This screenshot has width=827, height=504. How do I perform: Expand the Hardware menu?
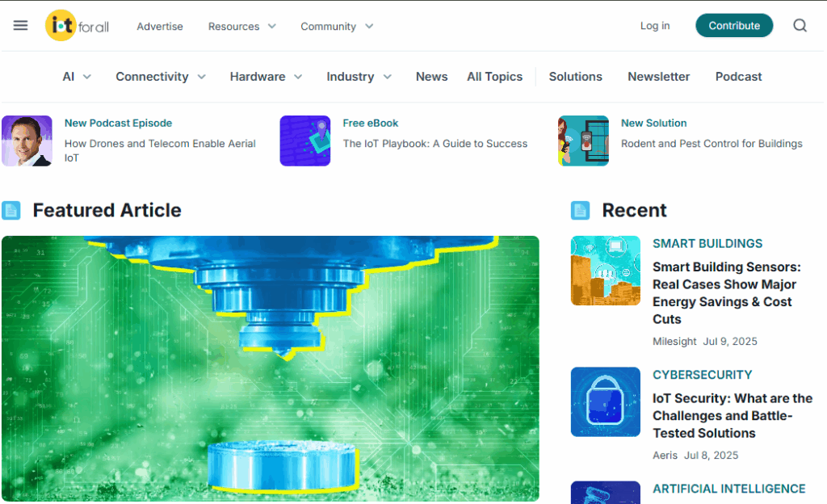pos(267,77)
